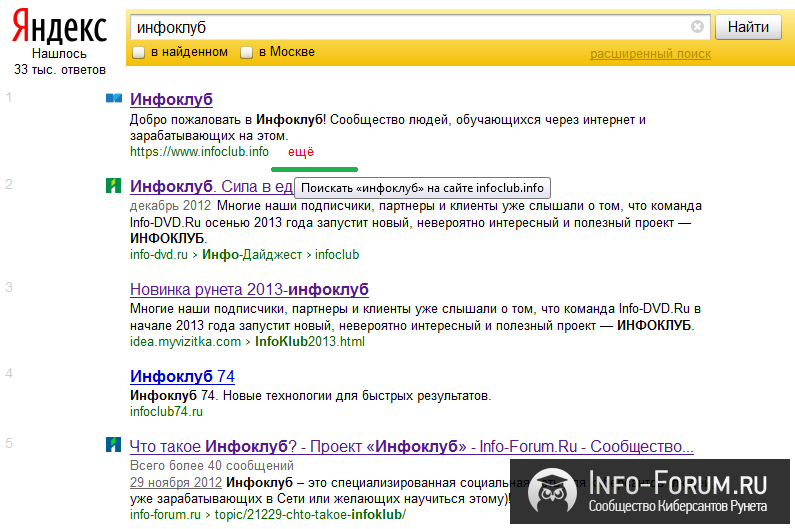Click info-dvd.ru in the green breadcrumb
795x529 pixels.
(159, 255)
